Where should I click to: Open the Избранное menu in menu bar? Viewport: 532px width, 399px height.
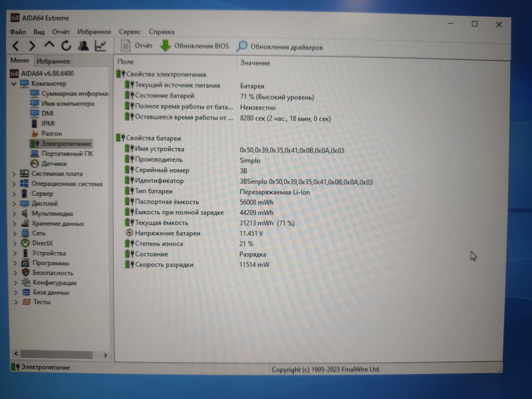coord(94,32)
